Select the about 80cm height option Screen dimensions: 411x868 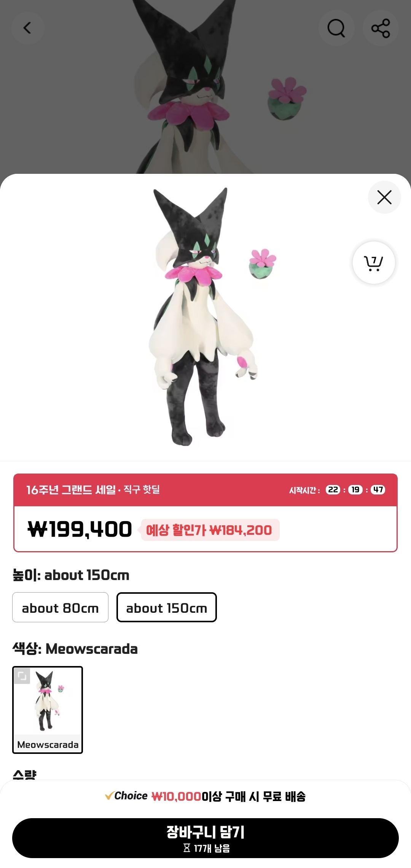click(x=60, y=607)
